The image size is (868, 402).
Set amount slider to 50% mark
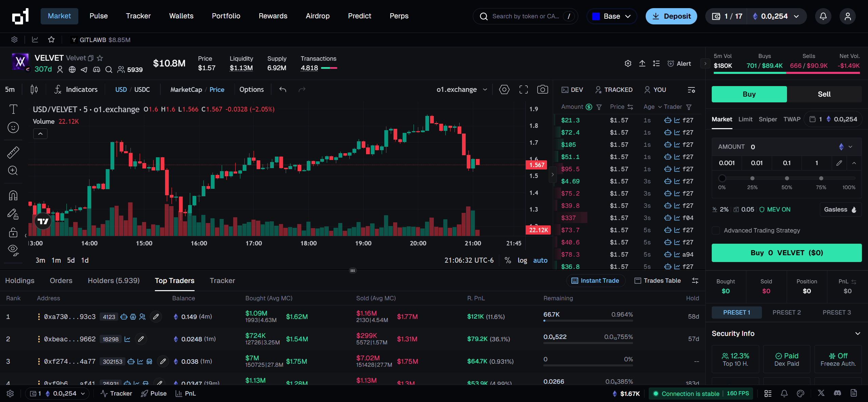click(x=787, y=178)
